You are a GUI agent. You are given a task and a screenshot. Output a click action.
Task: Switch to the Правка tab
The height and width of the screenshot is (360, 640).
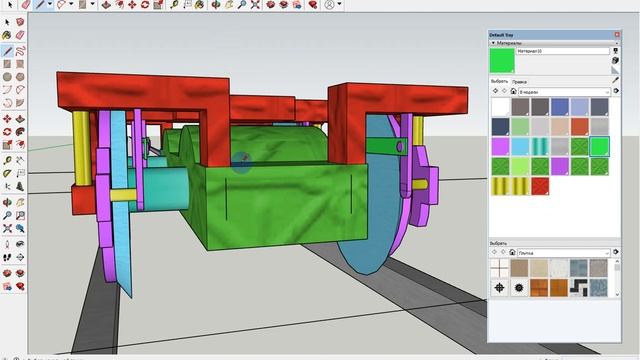click(519, 82)
